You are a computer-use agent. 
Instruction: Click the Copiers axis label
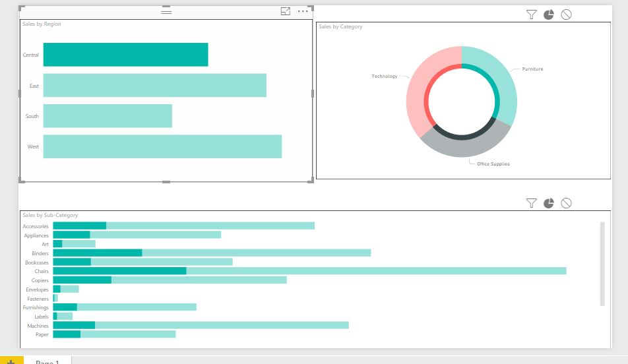pos(40,280)
